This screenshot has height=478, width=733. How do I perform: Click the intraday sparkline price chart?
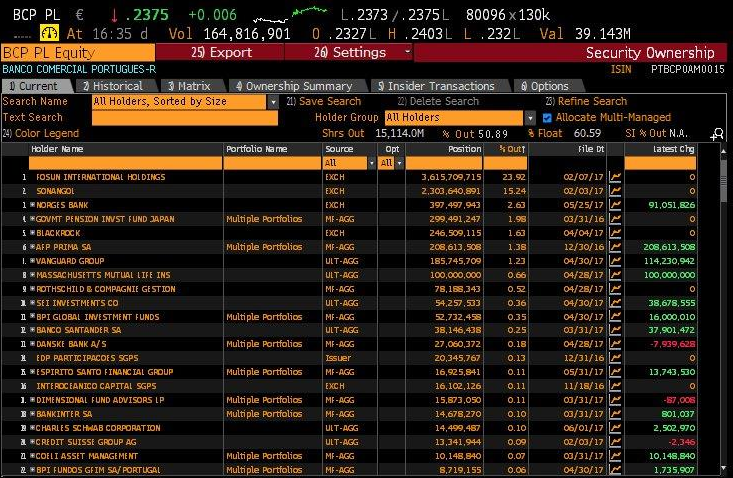[x=290, y=14]
